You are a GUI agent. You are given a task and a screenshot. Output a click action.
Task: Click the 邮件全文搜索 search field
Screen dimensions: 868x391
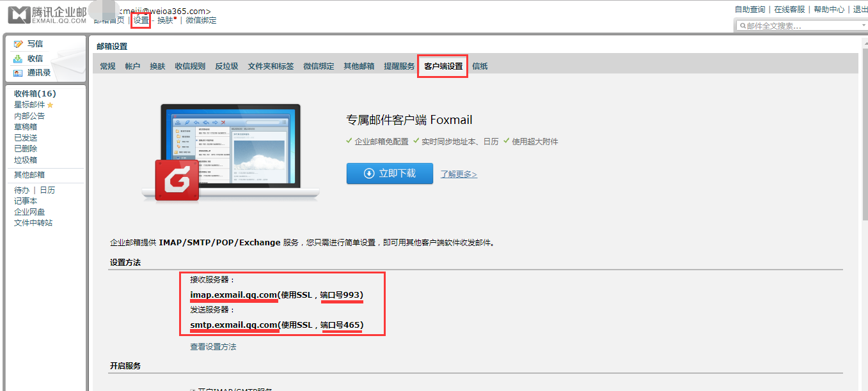[800, 26]
